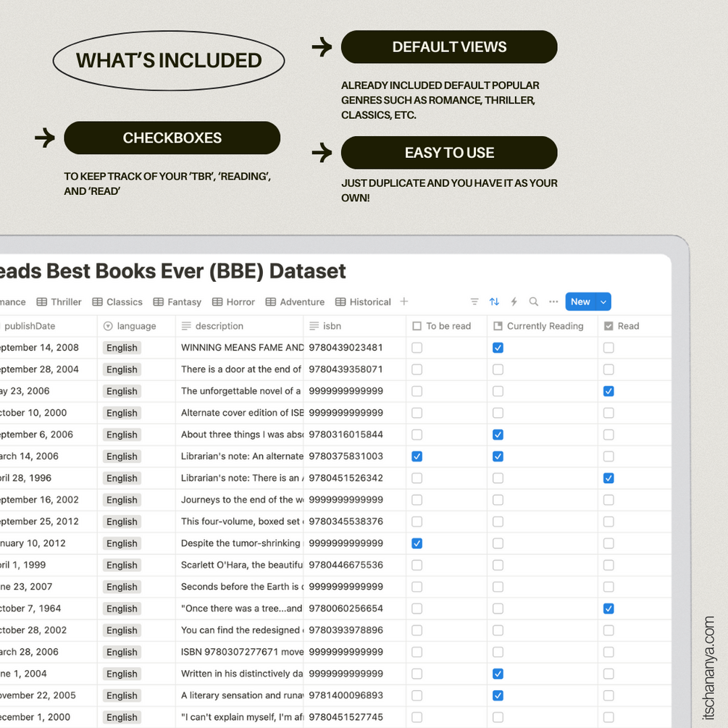
Task: Click the DEFAULT VIEWS pill label
Action: (x=449, y=47)
